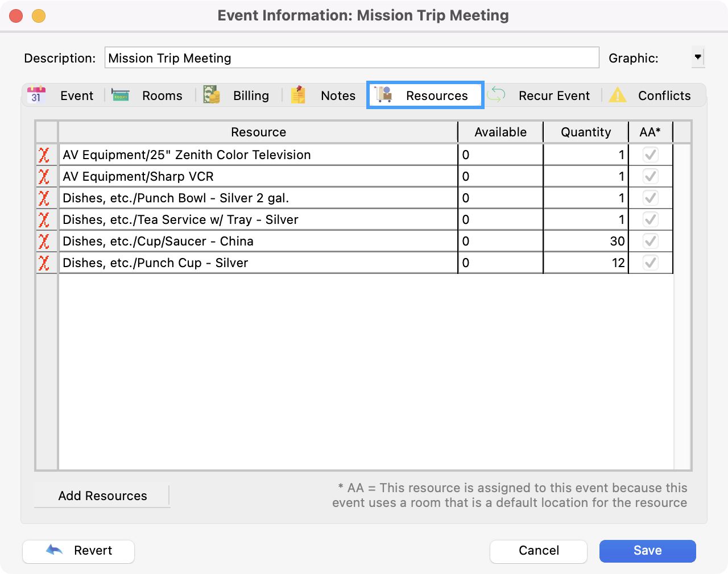728x574 pixels.
Task: Remove the Zenith Color Television resource row
Action: pos(44,155)
